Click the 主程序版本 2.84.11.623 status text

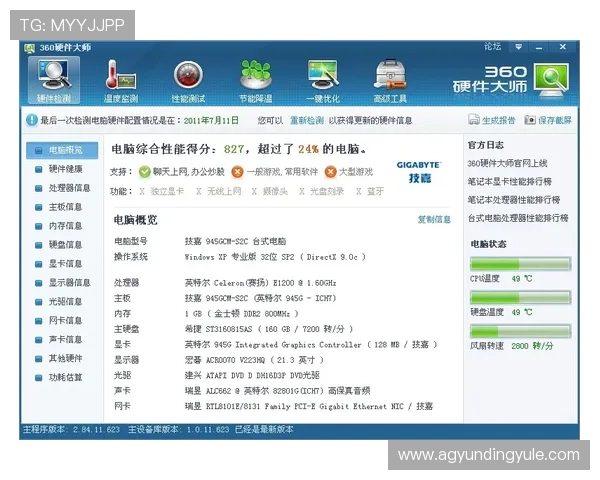[x=71, y=429]
